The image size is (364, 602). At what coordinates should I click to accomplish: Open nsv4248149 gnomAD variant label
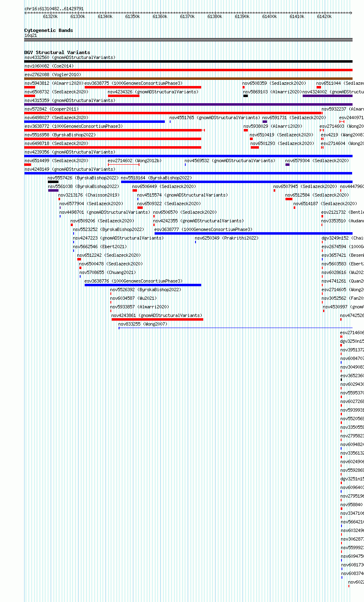(70, 169)
